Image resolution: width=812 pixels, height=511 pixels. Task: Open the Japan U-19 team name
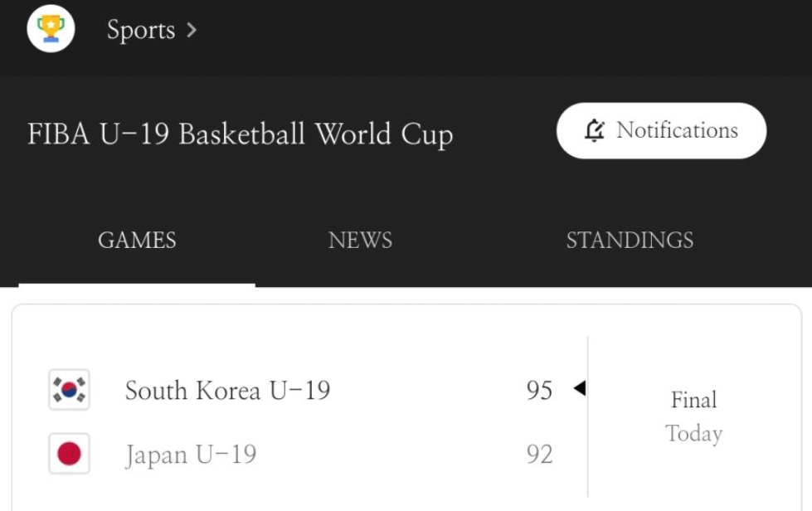click(x=191, y=455)
